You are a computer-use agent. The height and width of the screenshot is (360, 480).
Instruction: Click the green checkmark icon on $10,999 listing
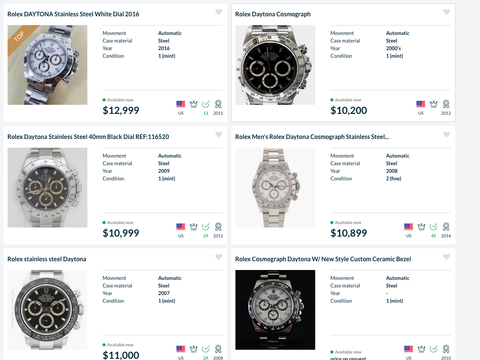pos(206,227)
